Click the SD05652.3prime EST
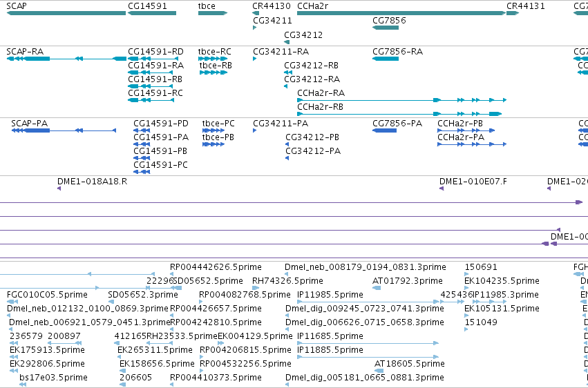 coord(111,302)
